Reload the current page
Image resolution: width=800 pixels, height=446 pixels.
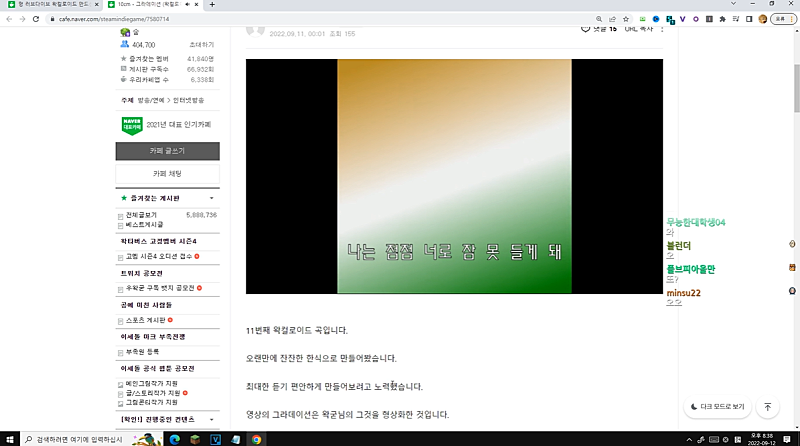click(x=36, y=19)
